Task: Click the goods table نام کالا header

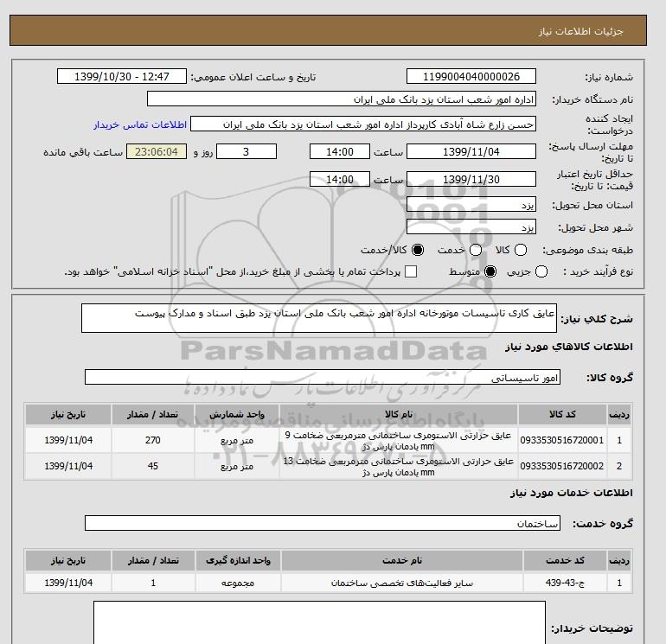Action: tap(399, 414)
